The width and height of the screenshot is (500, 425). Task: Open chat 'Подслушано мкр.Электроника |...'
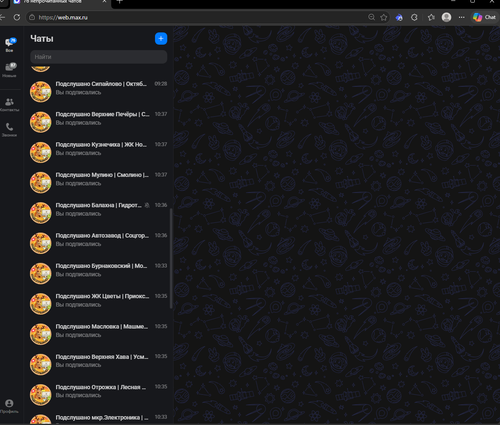tap(99, 418)
